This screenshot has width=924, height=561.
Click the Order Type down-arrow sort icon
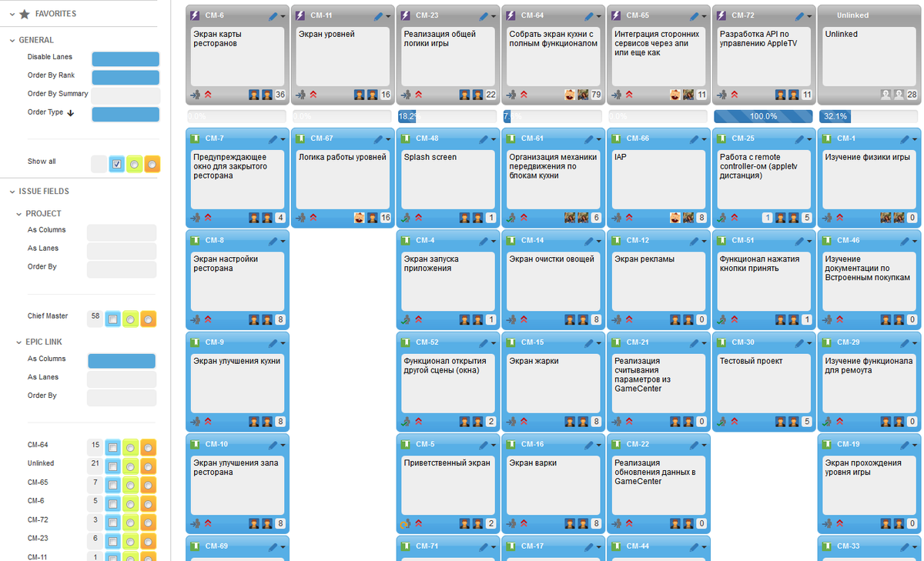click(71, 112)
